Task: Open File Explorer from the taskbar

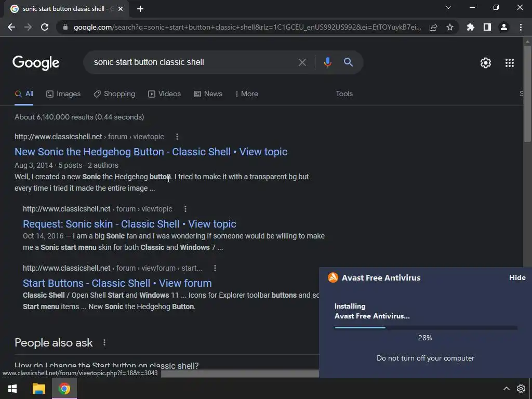Action: click(x=38, y=389)
